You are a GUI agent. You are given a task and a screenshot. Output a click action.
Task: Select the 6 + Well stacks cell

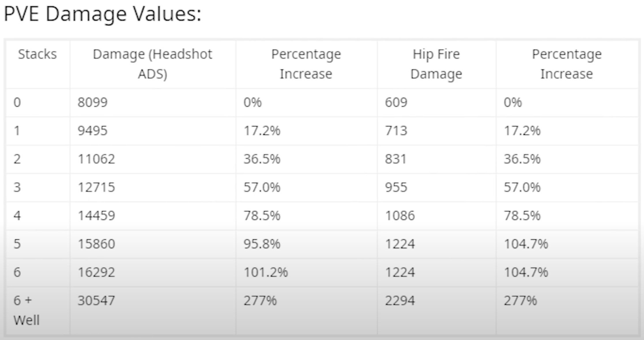[26, 310]
